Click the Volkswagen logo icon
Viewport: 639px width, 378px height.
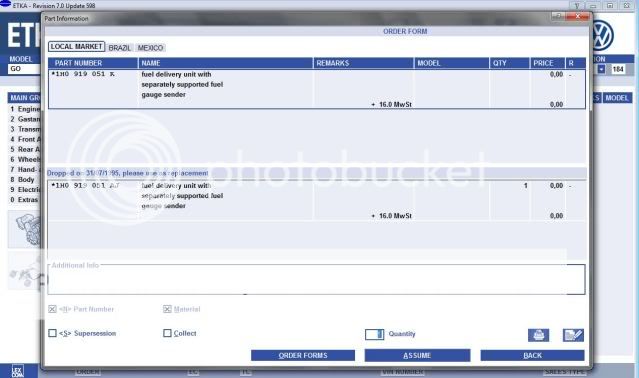coord(602,36)
